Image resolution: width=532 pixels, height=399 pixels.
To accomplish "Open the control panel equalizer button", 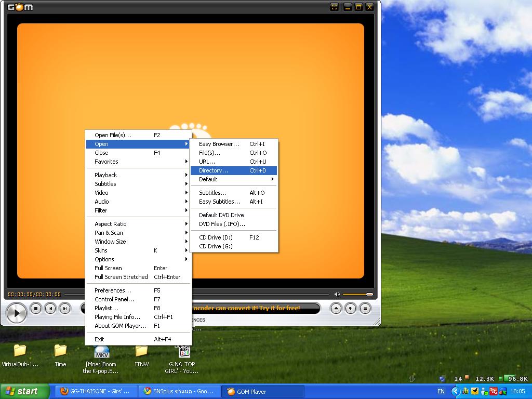I will coord(351,309).
